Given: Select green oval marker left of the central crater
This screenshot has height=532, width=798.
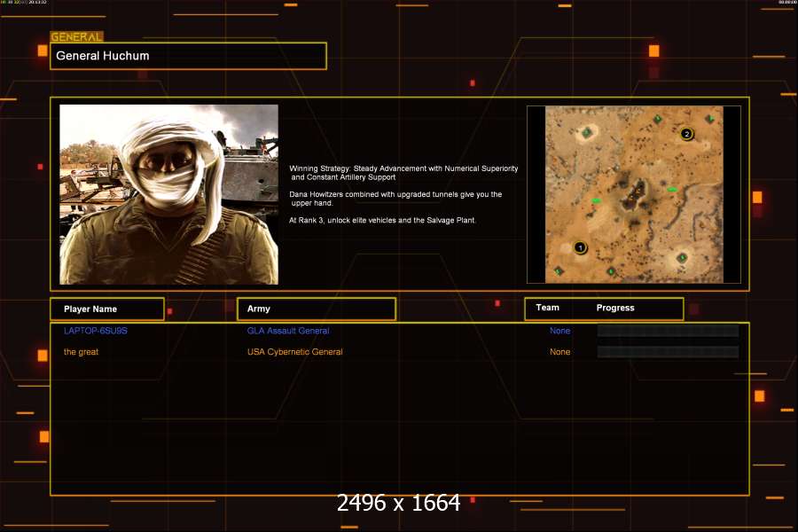Looking at the screenshot, I should [x=597, y=201].
